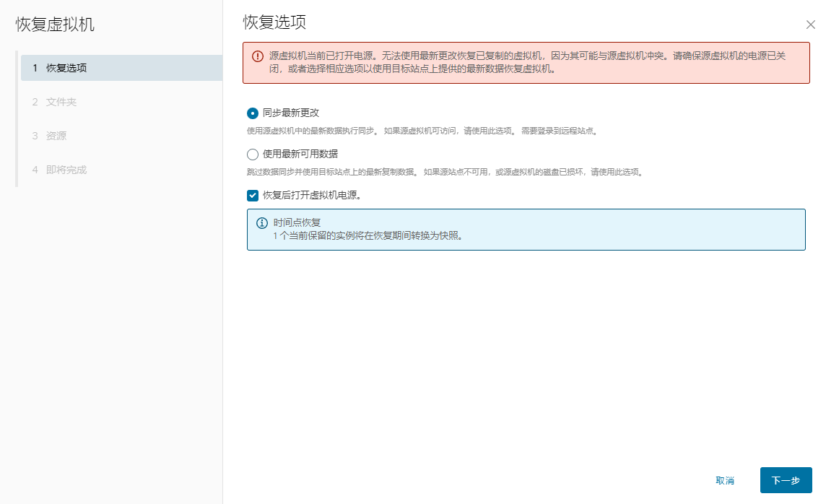Image resolution: width=826 pixels, height=504 pixels.
Task: Click the blue info icon beside 时间点恢复
Action: point(262,223)
